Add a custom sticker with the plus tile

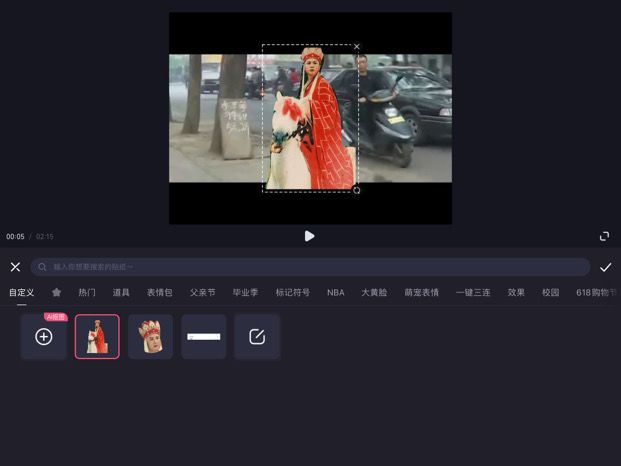tap(44, 337)
